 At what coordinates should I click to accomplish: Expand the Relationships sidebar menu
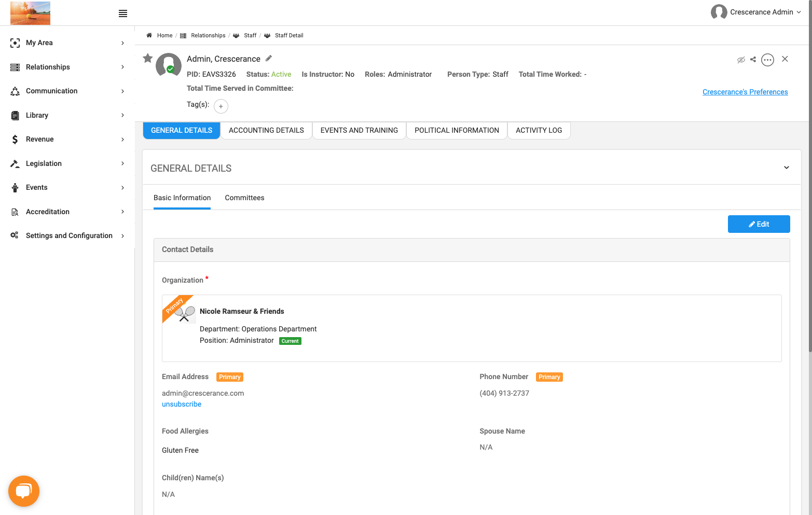coord(67,67)
